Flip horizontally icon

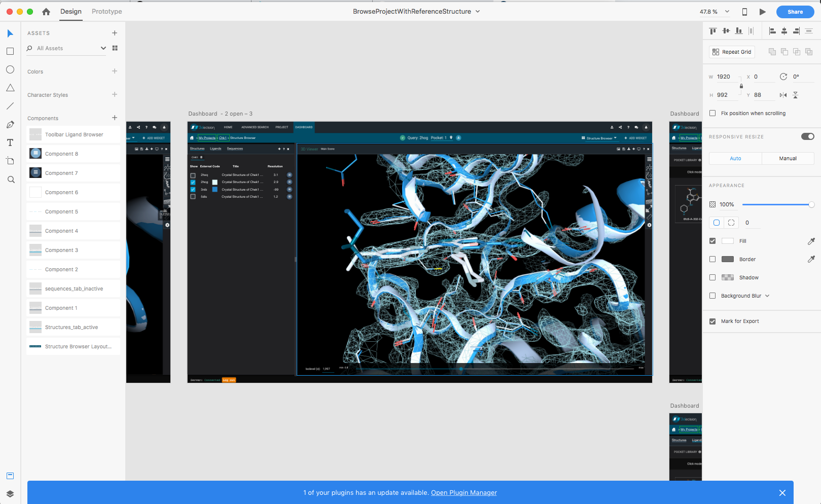coord(783,95)
